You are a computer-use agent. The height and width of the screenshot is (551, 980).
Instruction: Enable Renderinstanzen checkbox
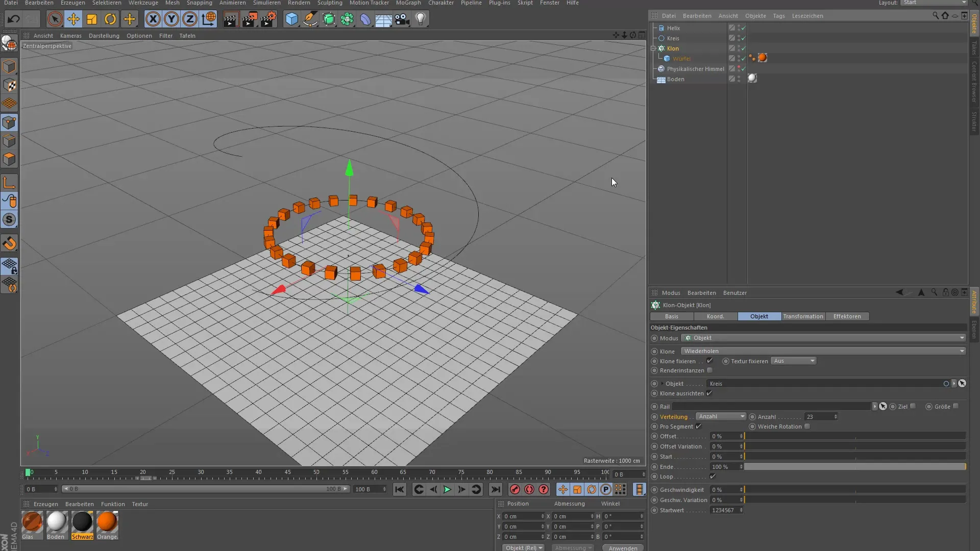click(709, 370)
